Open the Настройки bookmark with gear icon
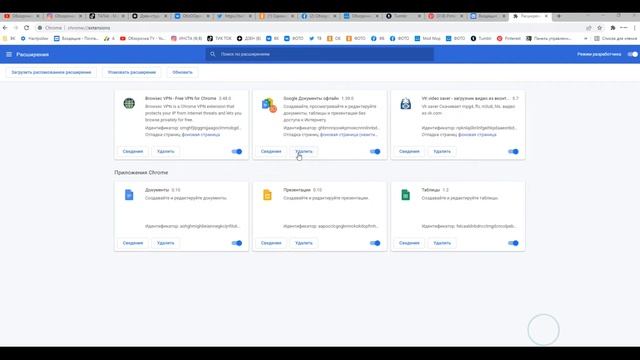Screen dimensions: 640x360 pyautogui.click(x=34, y=38)
